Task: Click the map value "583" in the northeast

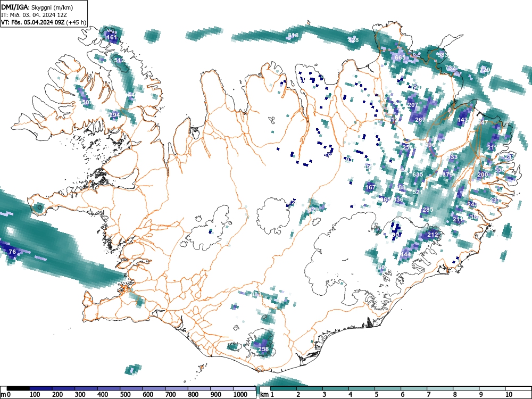Action: click(443, 55)
